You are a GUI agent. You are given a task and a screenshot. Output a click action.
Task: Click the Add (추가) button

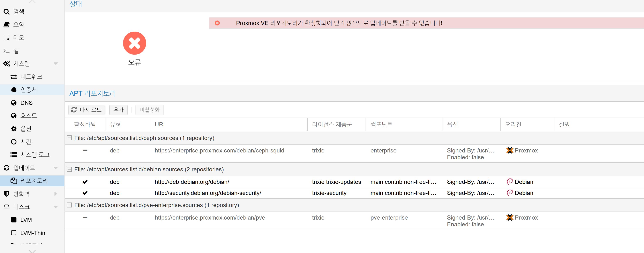[118, 110]
